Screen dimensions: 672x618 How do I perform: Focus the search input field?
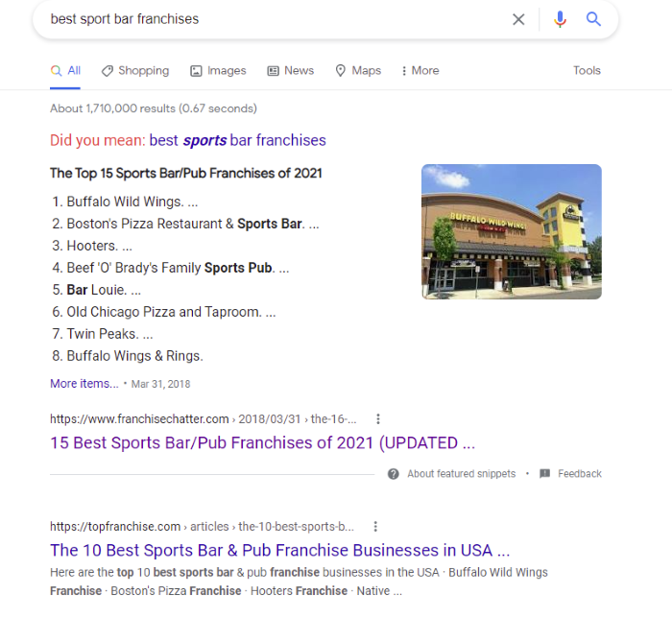pyautogui.click(x=275, y=19)
